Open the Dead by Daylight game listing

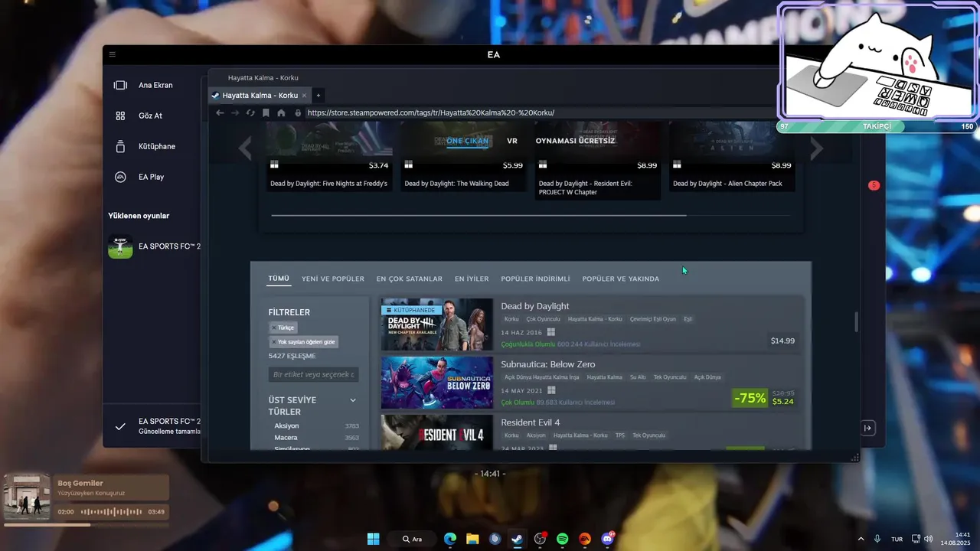tap(592, 324)
